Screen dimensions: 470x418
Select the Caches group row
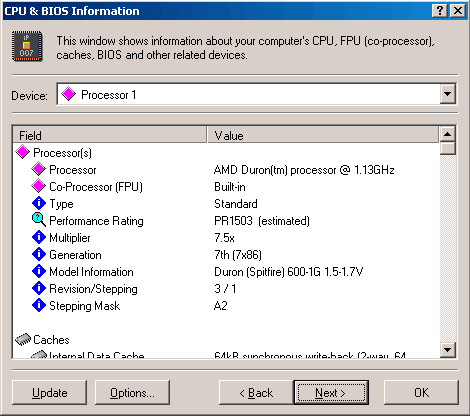[x=227, y=340]
